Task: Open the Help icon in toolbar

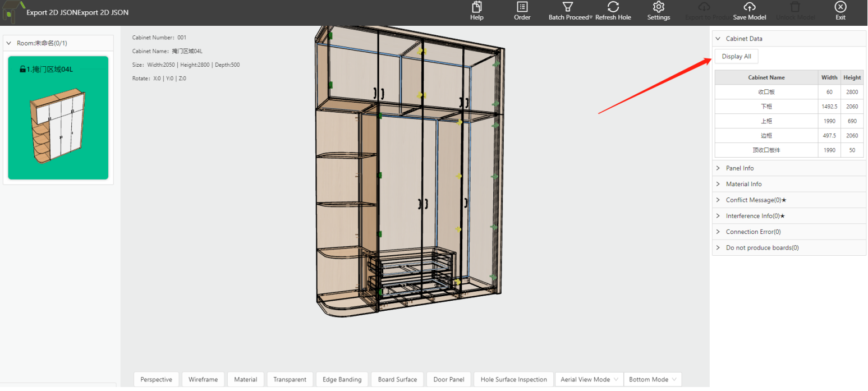Action: pyautogui.click(x=476, y=7)
